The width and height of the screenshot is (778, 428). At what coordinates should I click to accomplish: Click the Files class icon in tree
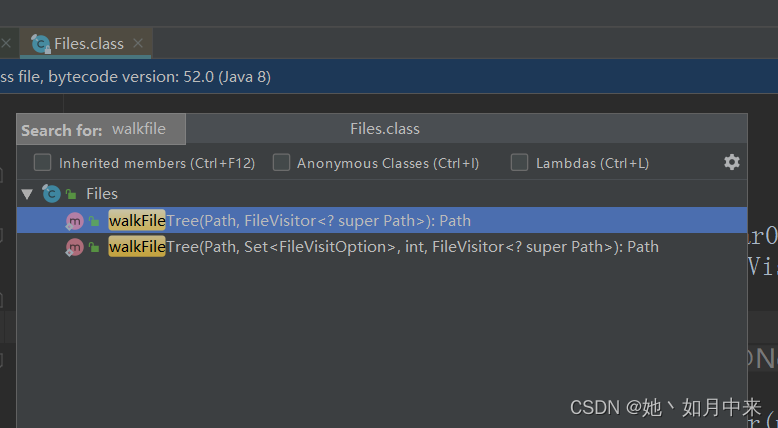(x=51, y=193)
